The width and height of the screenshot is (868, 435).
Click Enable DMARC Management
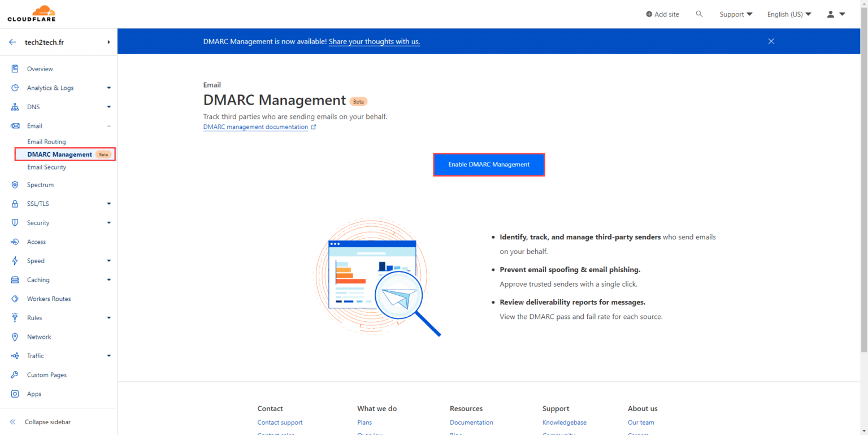[x=489, y=165]
